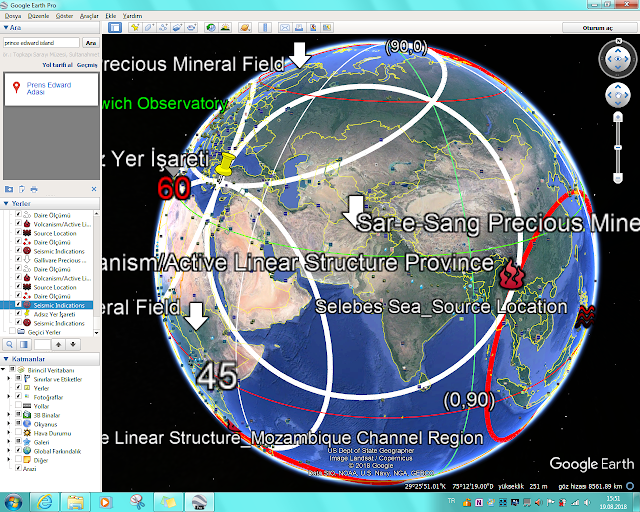This screenshot has width=640, height=512.
Task: Click the Print toolbar icon
Action: [x=299, y=27]
